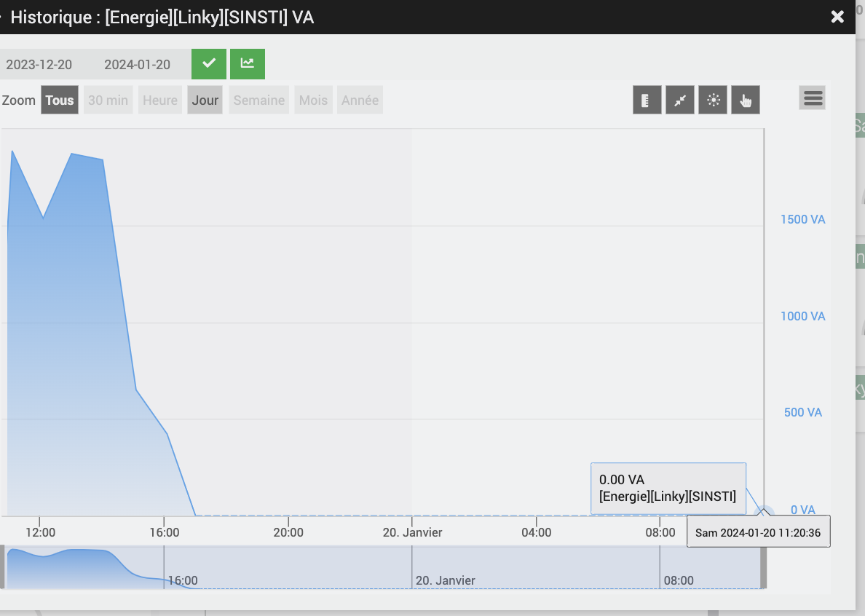Click the 20. Janvier main axis label
Screen dimensions: 865x616
(x=413, y=532)
